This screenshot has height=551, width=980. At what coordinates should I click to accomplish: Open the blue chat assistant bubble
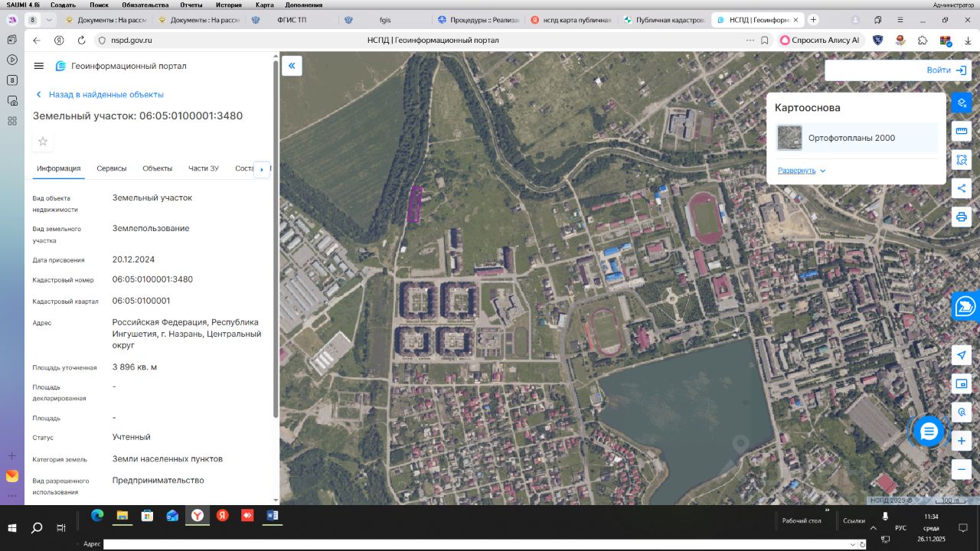tap(929, 432)
